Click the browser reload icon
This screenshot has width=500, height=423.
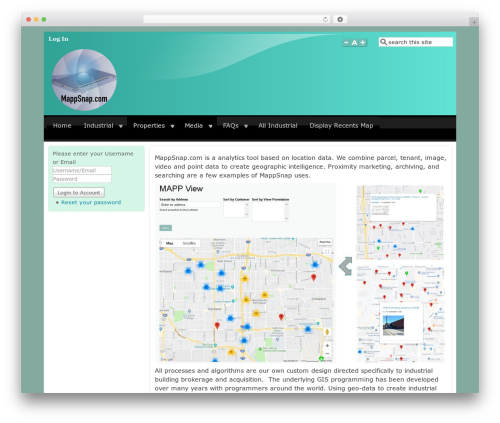point(325,19)
